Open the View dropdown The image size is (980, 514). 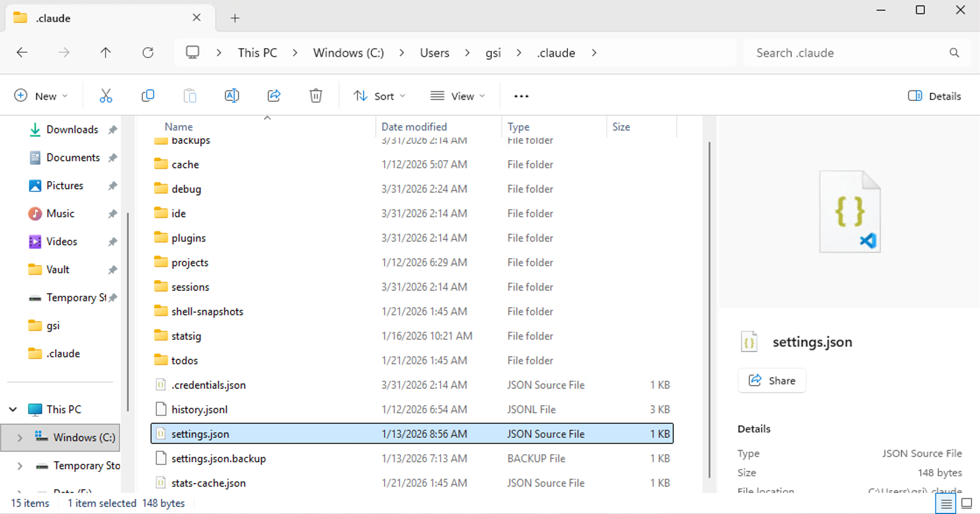tap(458, 96)
